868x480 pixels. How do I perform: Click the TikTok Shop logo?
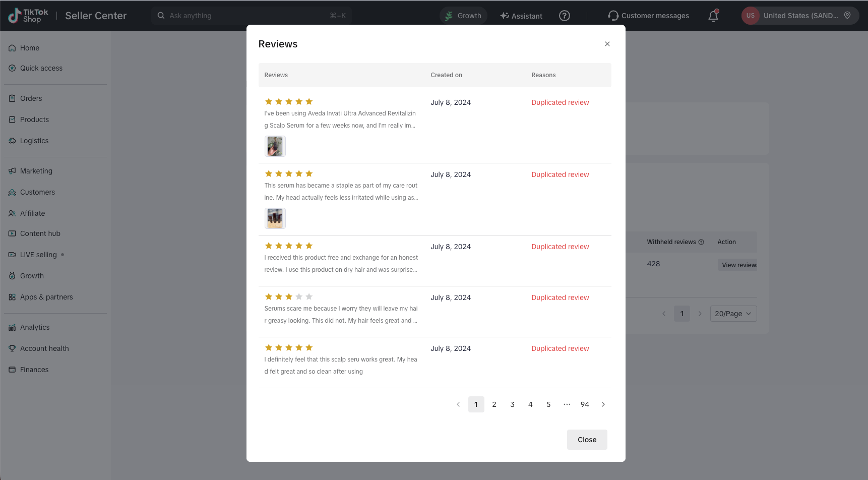tap(28, 16)
